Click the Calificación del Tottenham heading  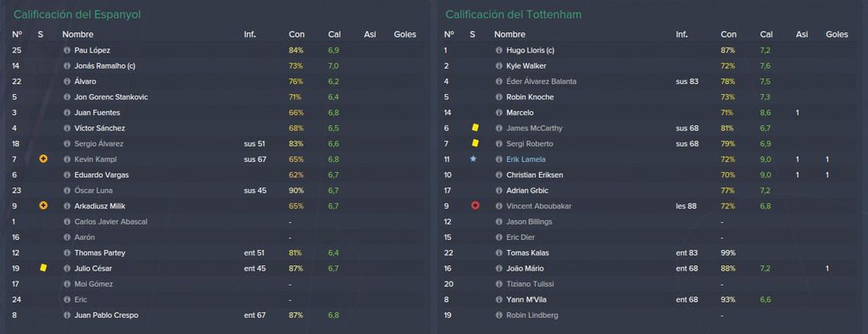click(x=513, y=14)
